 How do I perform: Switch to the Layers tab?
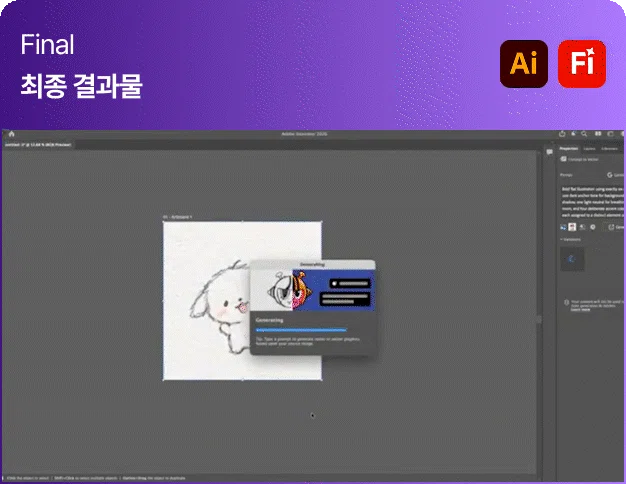[x=589, y=149]
